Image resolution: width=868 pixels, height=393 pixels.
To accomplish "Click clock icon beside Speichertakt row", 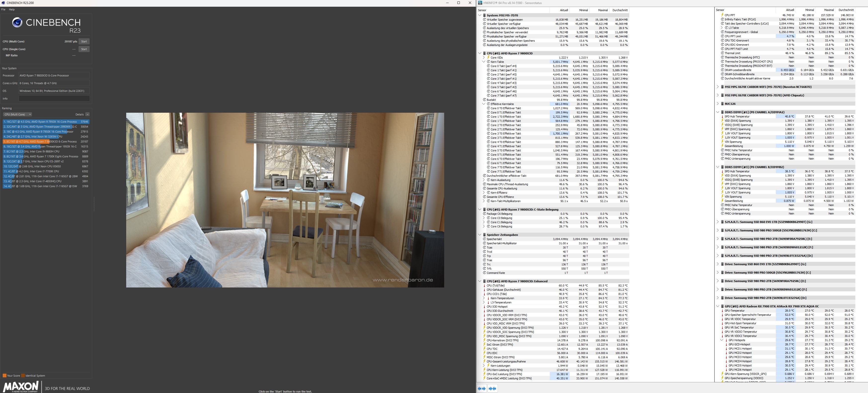I will pos(484,239).
